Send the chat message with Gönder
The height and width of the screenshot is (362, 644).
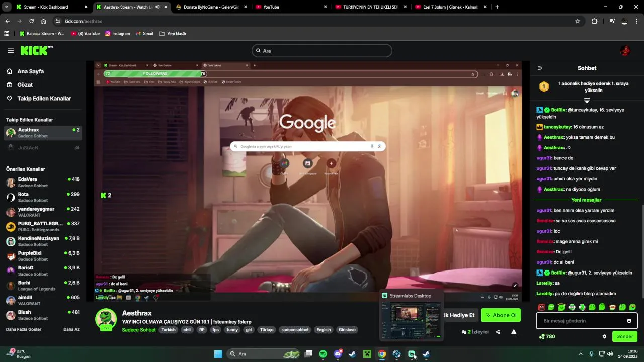tap(624, 336)
